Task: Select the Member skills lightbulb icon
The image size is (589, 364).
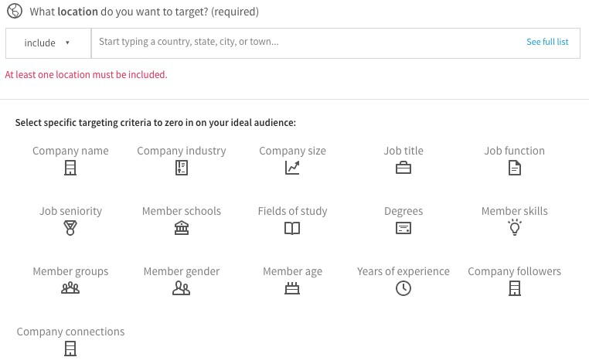Action: [x=515, y=227]
